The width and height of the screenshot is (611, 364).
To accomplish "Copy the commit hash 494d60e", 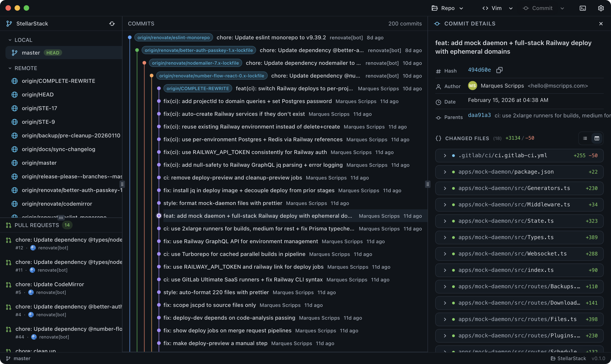I will point(499,70).
